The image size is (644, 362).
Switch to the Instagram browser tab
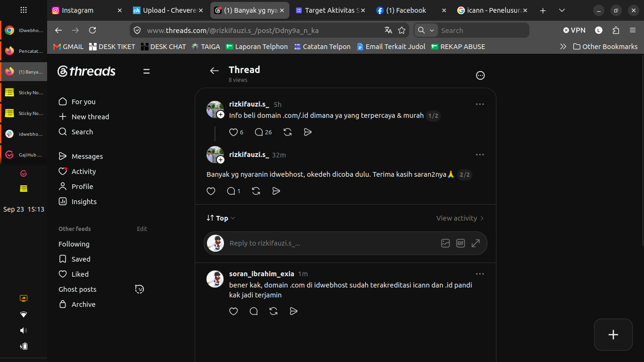coord(87,10)
